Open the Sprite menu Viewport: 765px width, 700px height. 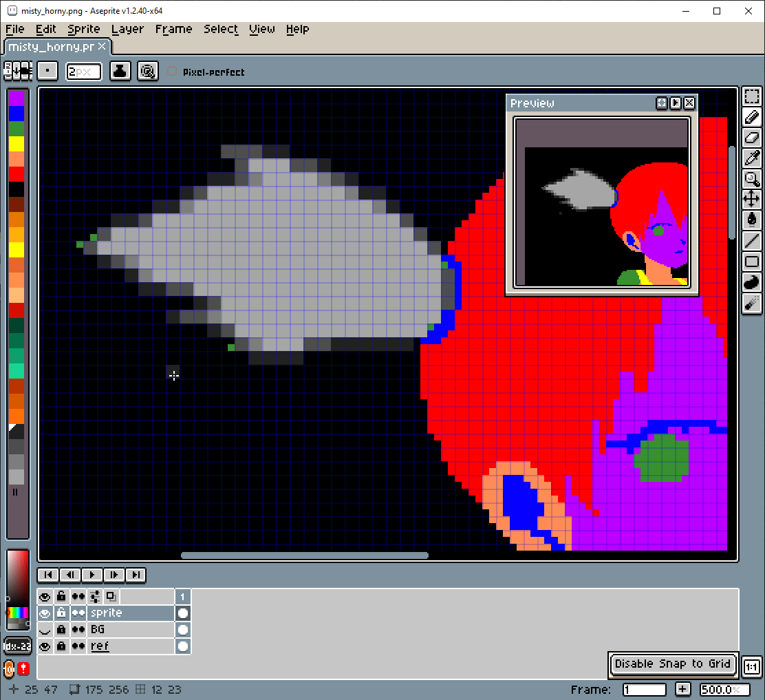pyautogui.click(x=84, y=29)
